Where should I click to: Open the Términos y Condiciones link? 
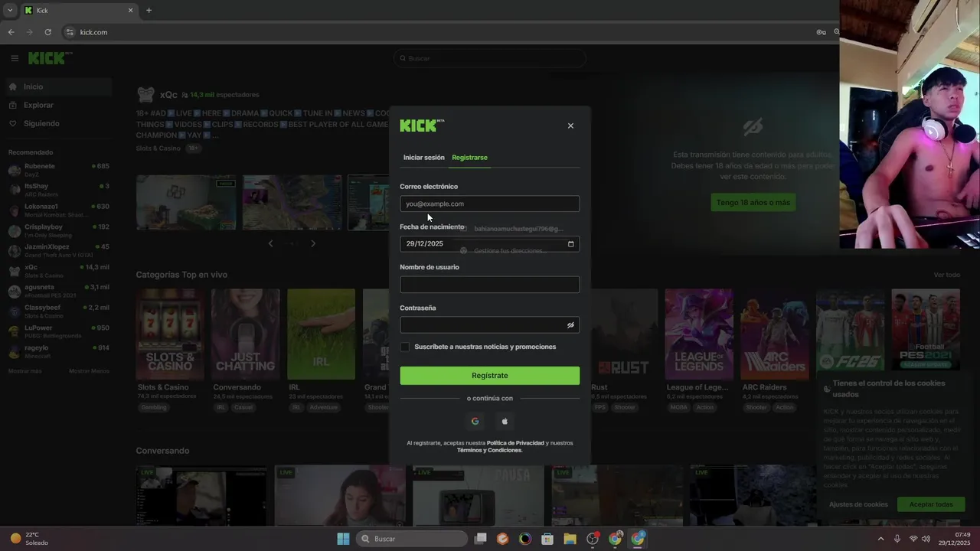[x=489, y=450]
